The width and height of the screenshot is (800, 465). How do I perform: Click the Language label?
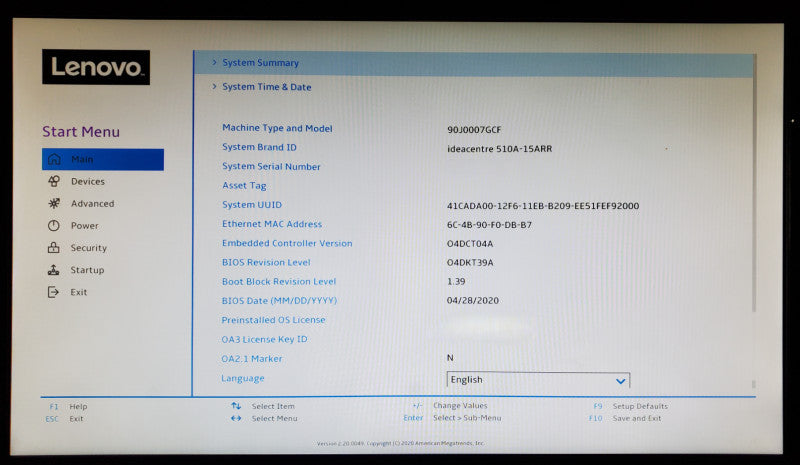point(243,378)
